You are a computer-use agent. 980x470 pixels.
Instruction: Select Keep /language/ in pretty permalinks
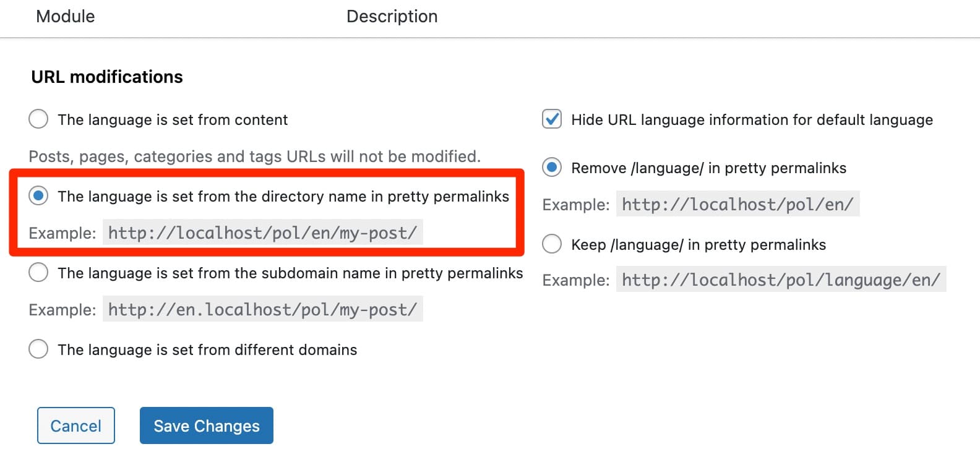[552, 244]
